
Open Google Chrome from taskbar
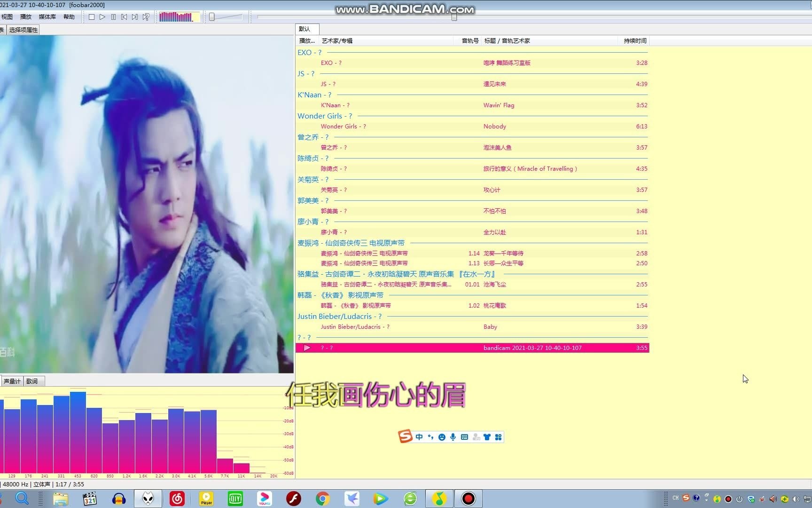[323, 499]
